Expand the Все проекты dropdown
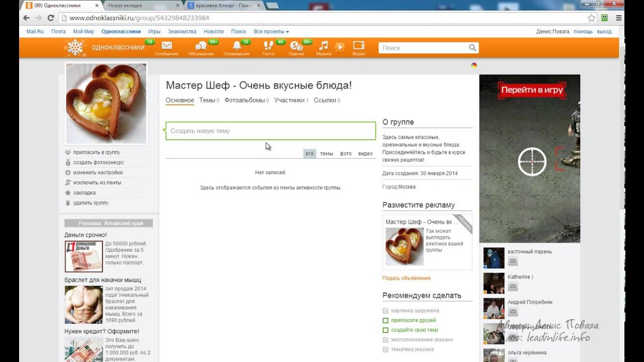 coord(271,31)
